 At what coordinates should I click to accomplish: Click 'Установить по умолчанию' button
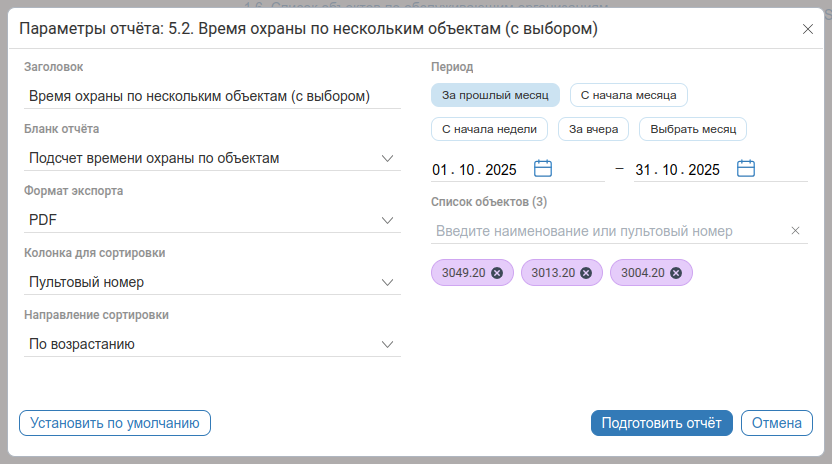point(115,423)
